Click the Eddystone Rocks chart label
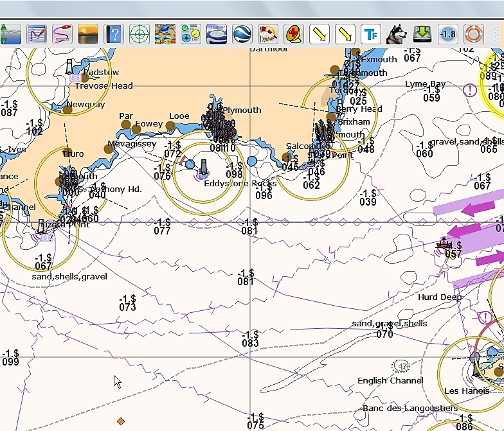Screen dimensions: 504x431 tap(240, 184)
